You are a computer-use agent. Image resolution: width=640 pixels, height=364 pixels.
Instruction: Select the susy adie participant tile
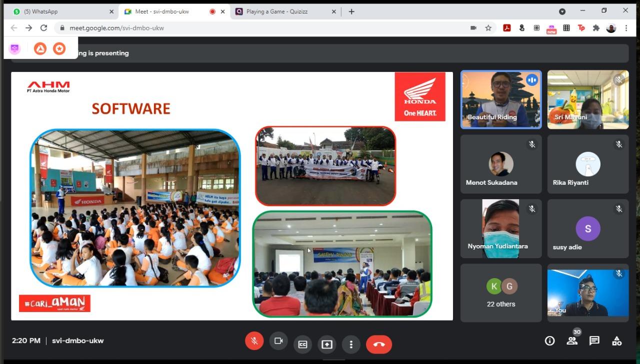[588, 229]
